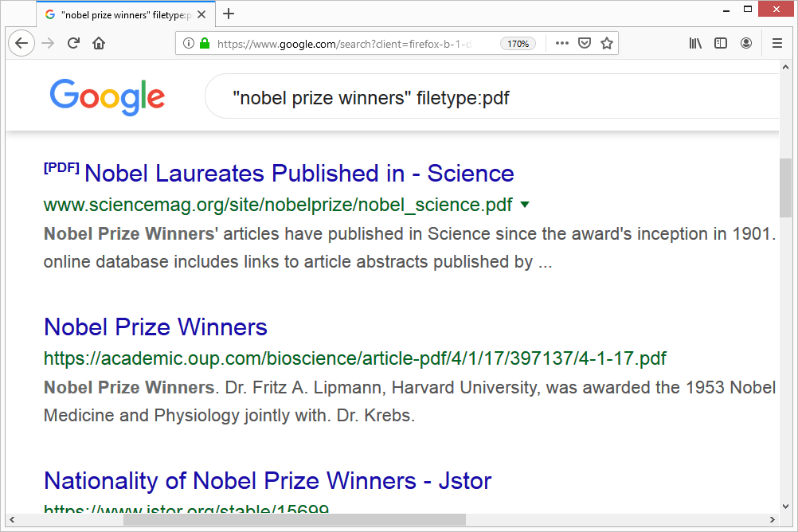Open a new browser tab
The height and width of the screenshot is (532, 798).
pyautogui.click(x=229, y=14)
